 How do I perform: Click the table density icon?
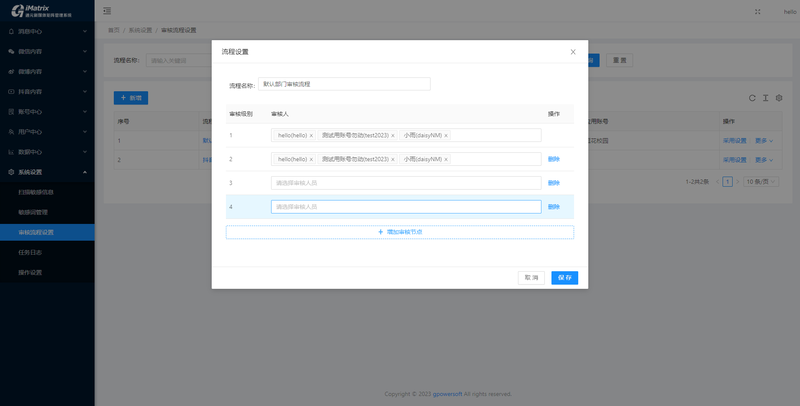[765, 98]
